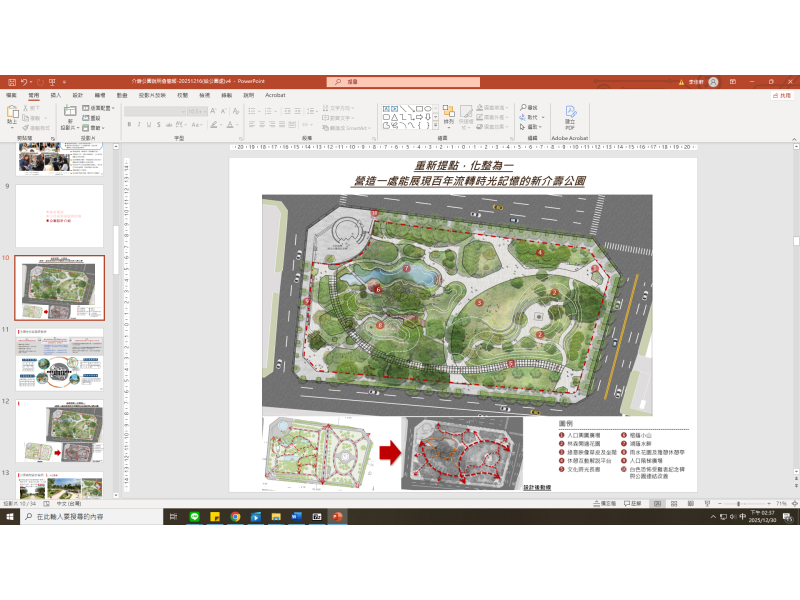This screenshot has width=800, height=600.
Task: Click the Create PDF Acrobat icon
Action: [x=570, y=115]
